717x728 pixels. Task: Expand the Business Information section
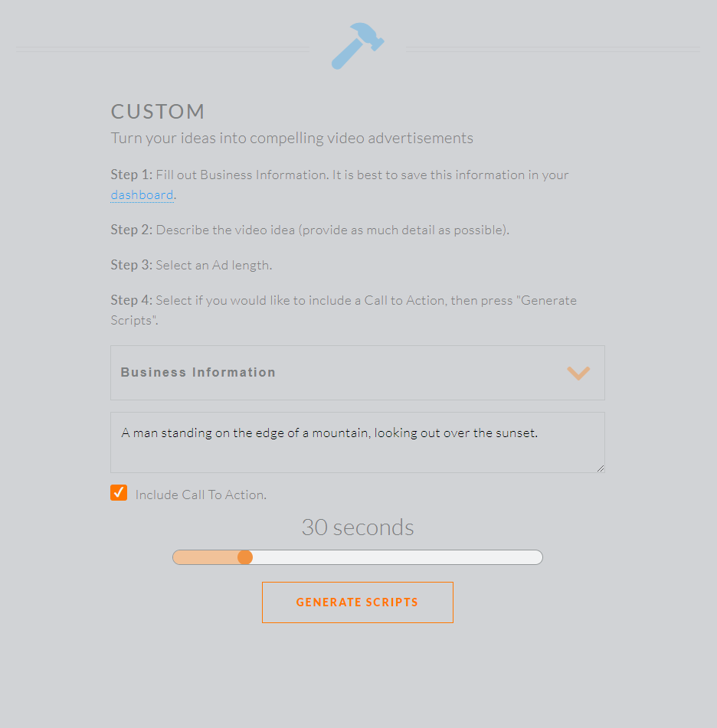point(357,373)
